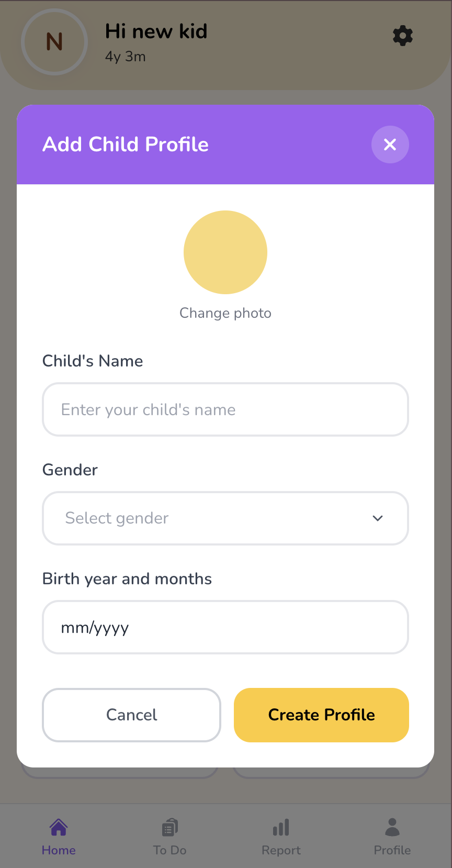Click the yellow profile photo circle
452x868 pixels.
pyautogui.click(x=225, y=252)
